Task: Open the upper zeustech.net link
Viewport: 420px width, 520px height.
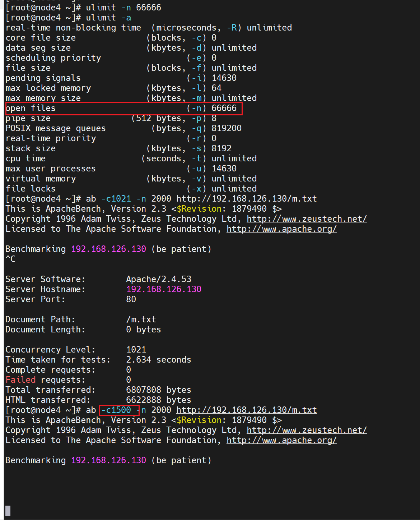Action: coord(307,219)
